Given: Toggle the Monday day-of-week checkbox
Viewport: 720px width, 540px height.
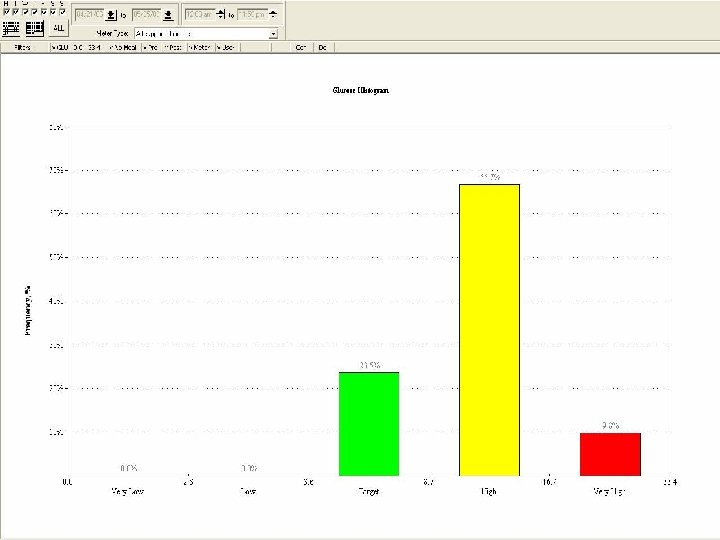Looking at the screenshot, I should tap(6, 11).
